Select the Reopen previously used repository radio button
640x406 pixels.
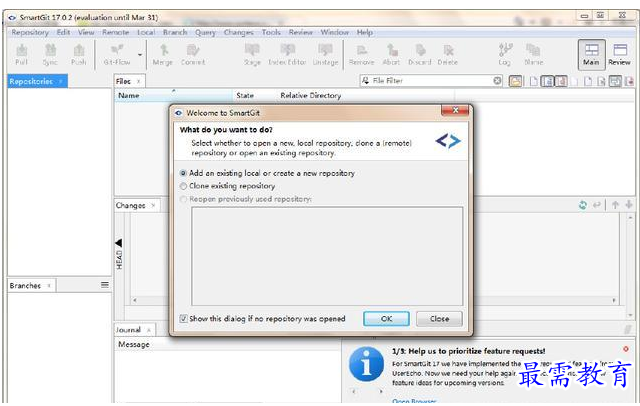click(x=183, y=199)
